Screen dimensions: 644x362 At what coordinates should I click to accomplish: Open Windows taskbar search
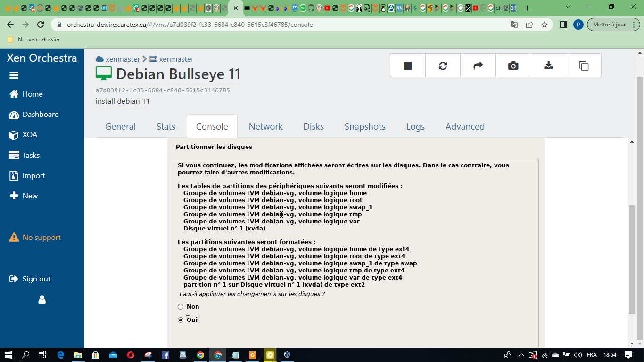click(25, 355)
